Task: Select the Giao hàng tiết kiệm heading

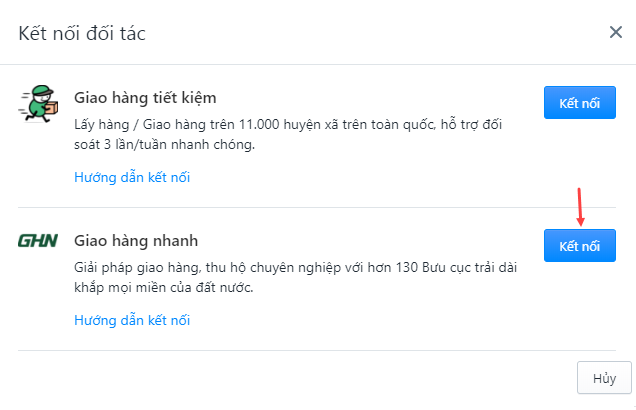Action: click(x=145, y=98)
